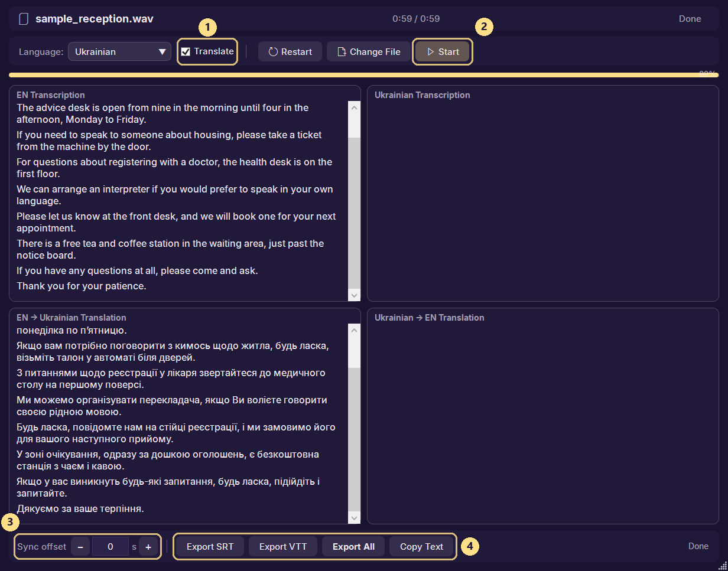Click the playback progress bar
The image size is (728, 571).
click(363, 75)
